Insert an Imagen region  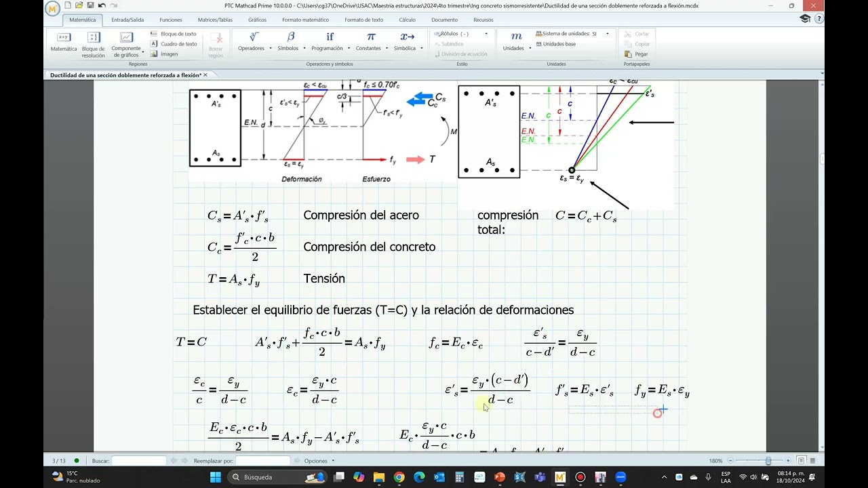pos(165,54)
